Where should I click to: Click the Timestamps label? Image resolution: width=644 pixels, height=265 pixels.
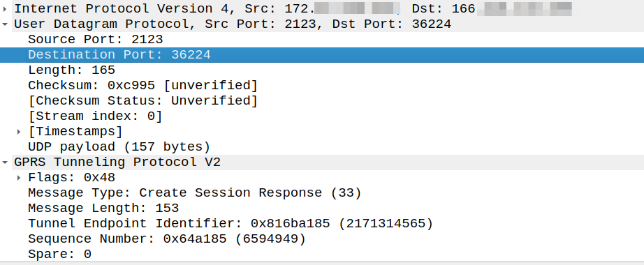tap(75, 132)
